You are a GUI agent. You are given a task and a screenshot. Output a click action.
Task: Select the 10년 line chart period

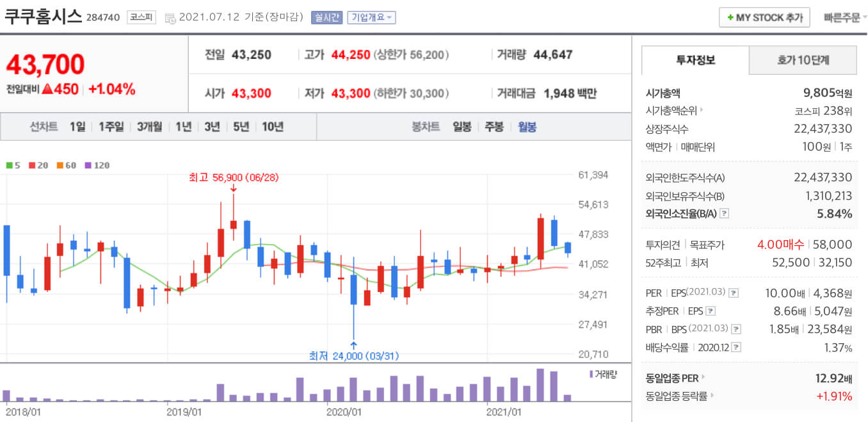pos(273,127)
